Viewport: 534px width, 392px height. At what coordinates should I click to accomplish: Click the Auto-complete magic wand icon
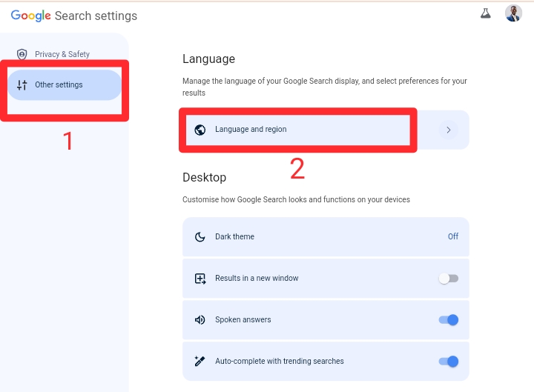coord(200,361)
